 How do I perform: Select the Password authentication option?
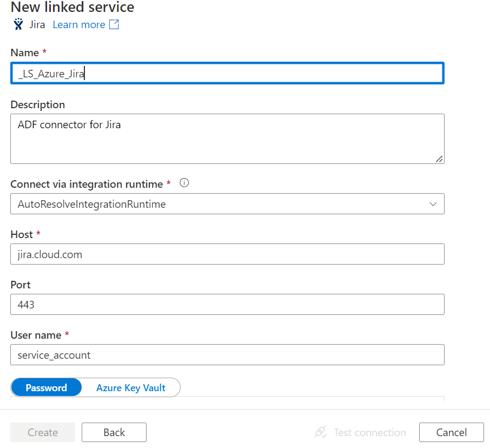47,387
